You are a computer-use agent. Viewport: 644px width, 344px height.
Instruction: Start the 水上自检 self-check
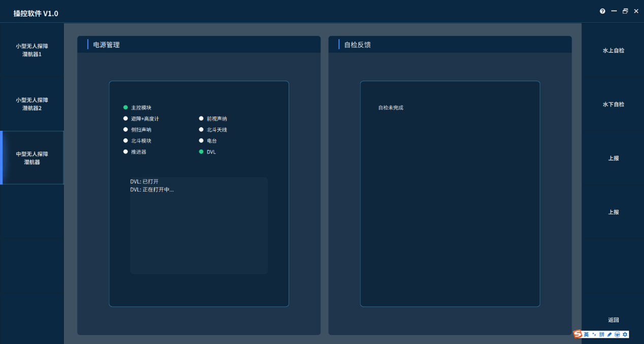coord(613,51)
